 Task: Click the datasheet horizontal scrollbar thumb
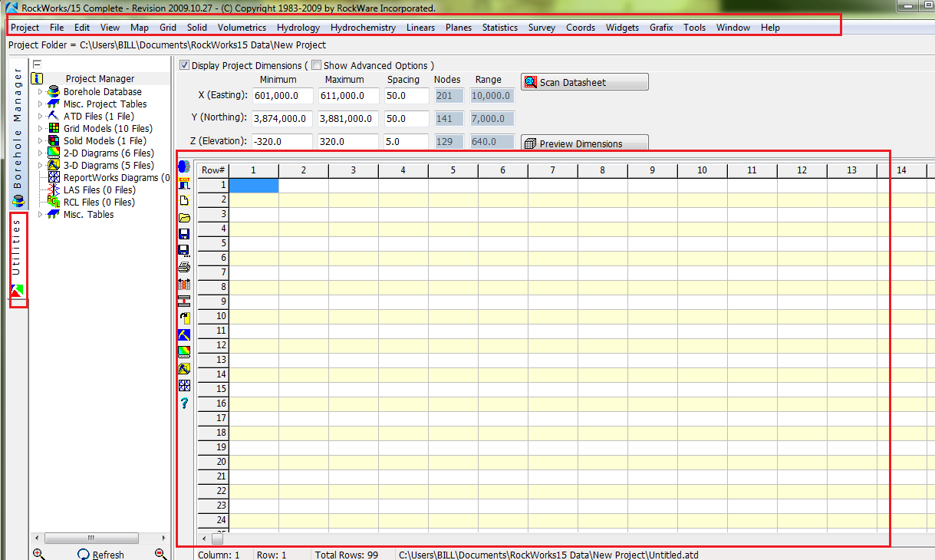click(218, 539)
